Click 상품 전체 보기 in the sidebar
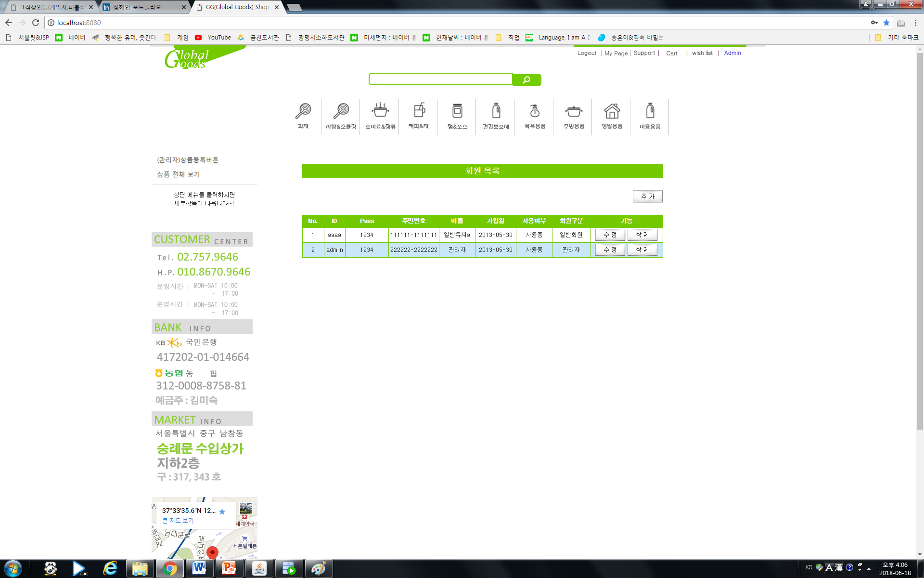 [178, 174]
